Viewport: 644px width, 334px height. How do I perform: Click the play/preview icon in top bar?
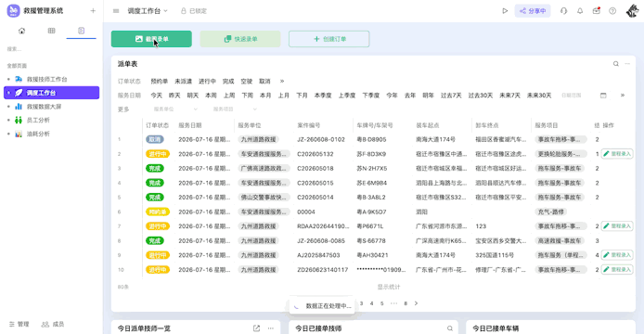click(x=505, y=11)
